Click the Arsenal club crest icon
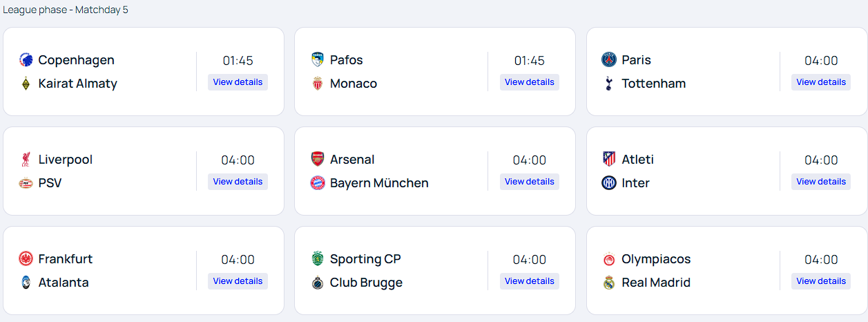This screenshot has height=322, width=868. pos(317,160)
